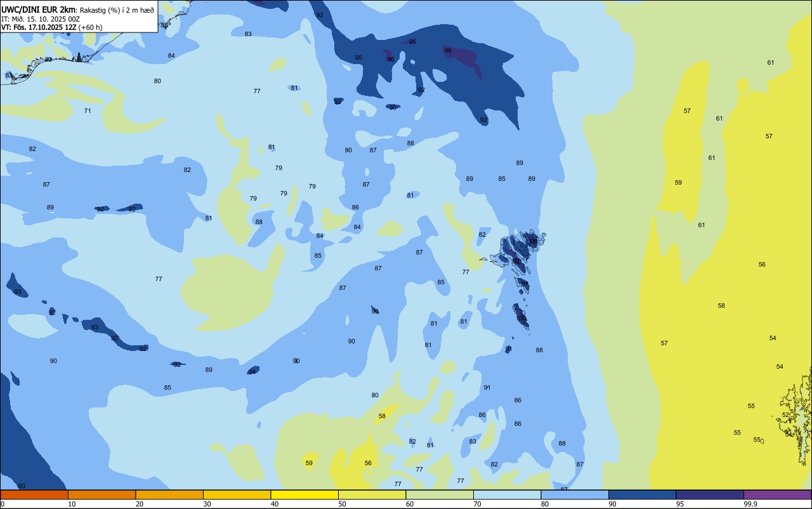Click the model title 'UWC/DINI EUR 2km'
Viewport: 812px width, 509px height.
(38, 9)
